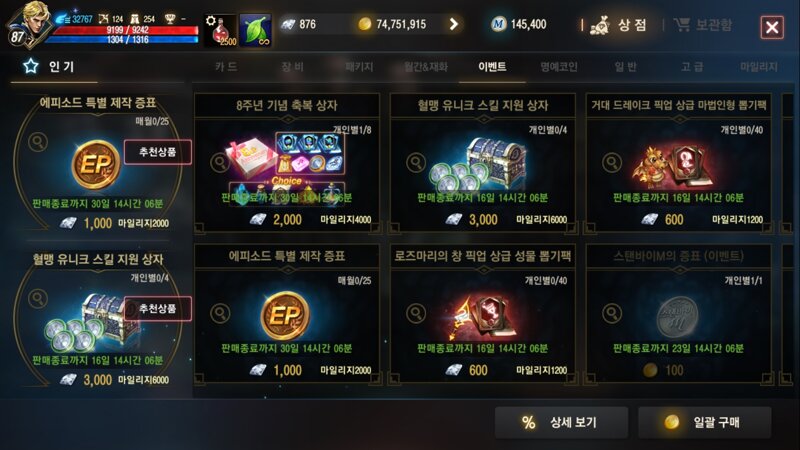
Task: Open the 보관함 cart storage
Action: 703,24
